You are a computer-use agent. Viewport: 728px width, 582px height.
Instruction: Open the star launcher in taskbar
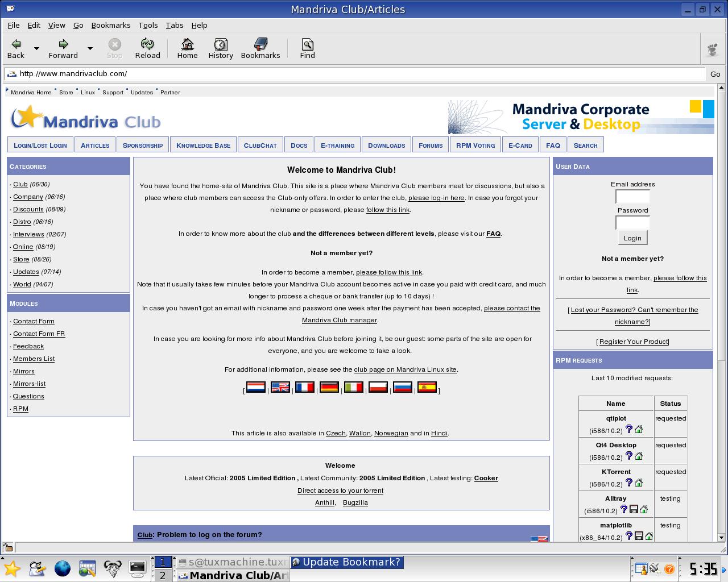12,568
